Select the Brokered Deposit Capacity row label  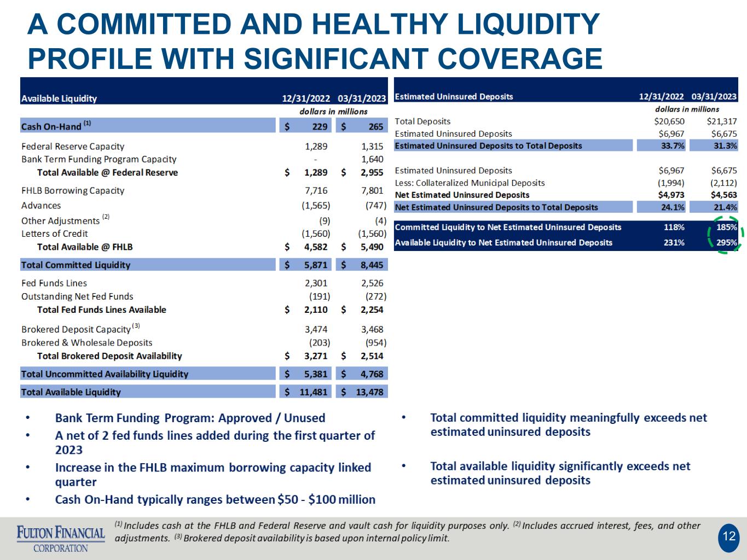81,329
